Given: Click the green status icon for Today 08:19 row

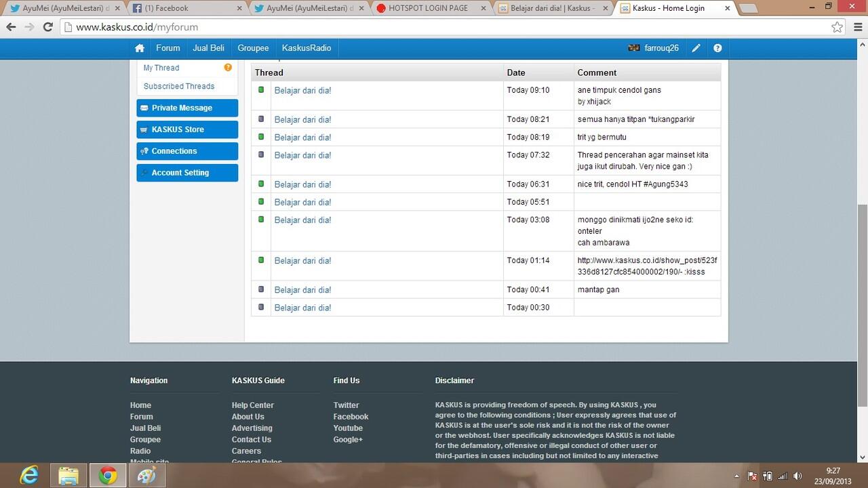Looking at the screenshot, I should click(261, 136).
